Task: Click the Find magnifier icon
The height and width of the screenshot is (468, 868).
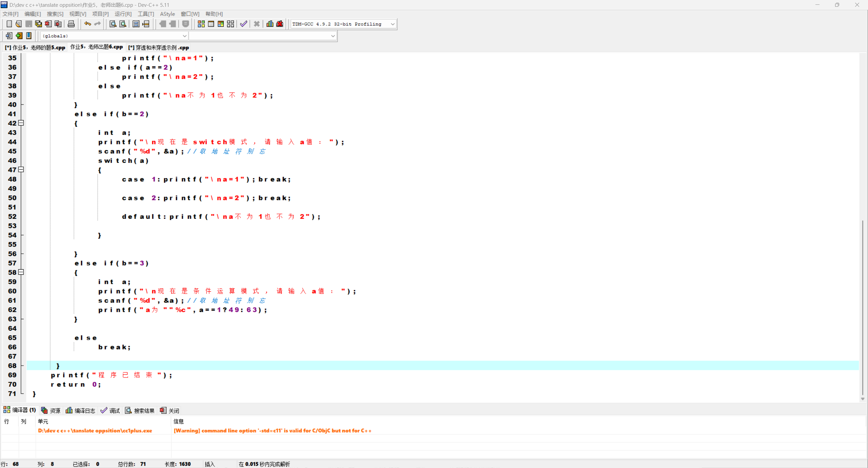Action: (113, 24)
